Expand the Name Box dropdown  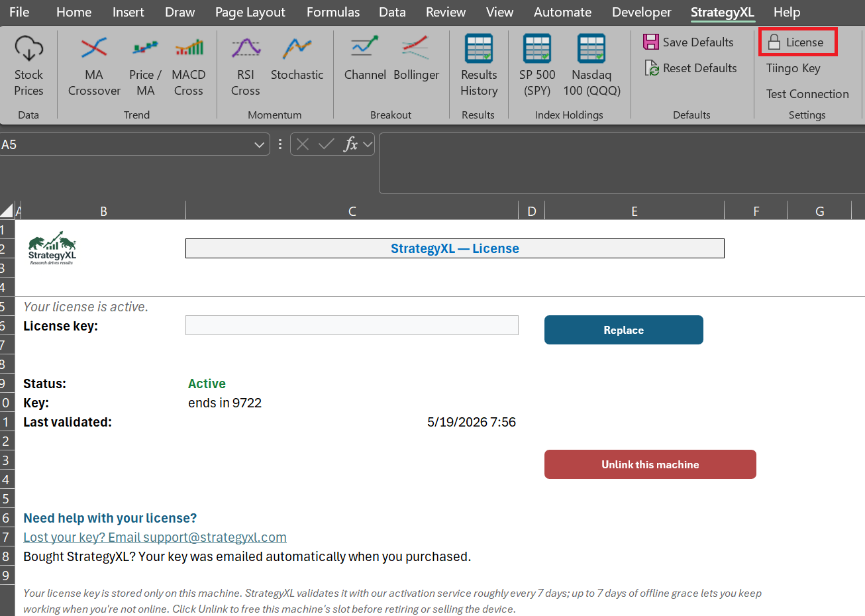pos(259,144)
